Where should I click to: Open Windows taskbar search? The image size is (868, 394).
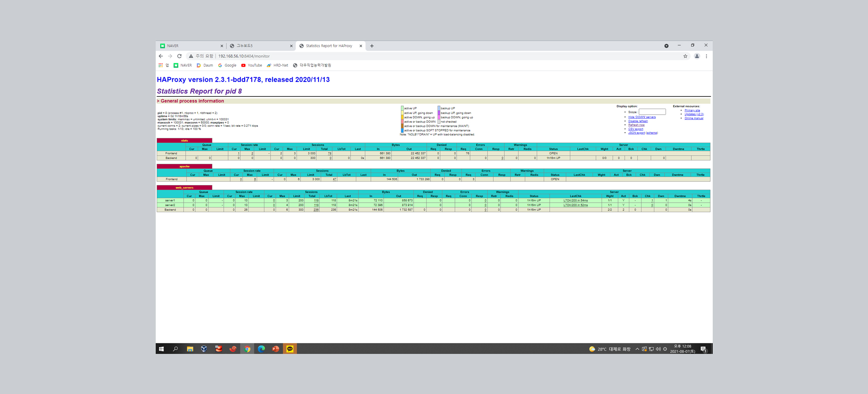point(175,349)
